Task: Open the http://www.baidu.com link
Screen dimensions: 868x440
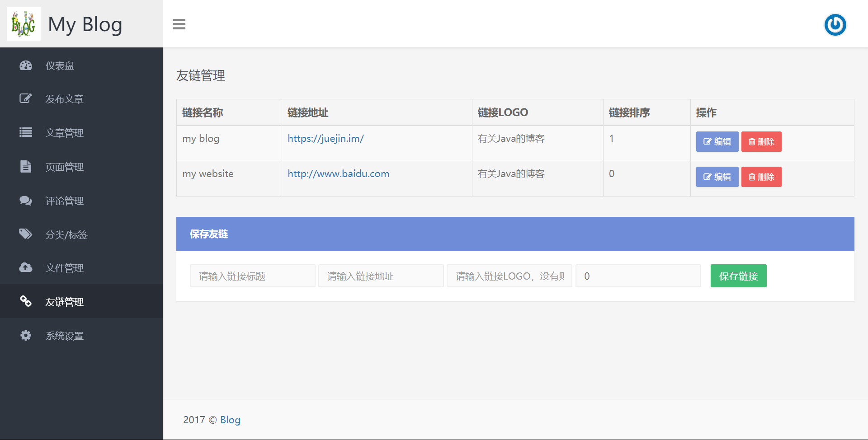Action: coord(338,173)
